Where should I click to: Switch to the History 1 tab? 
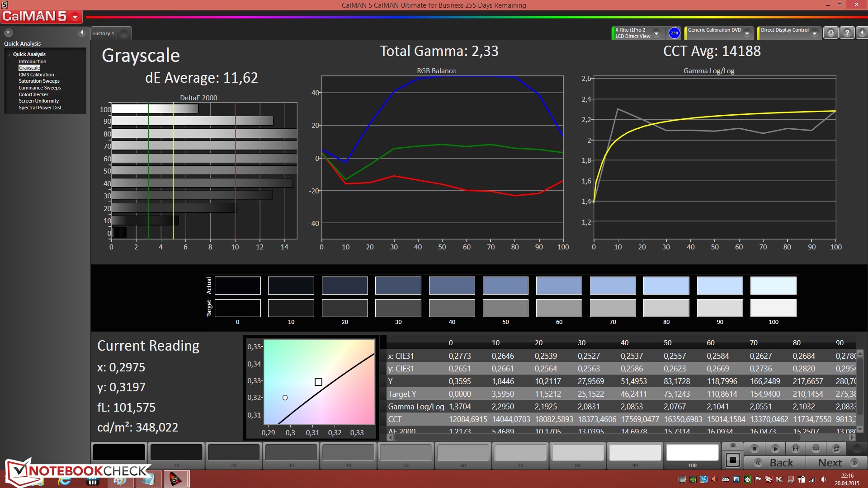(x=104, y=33)
